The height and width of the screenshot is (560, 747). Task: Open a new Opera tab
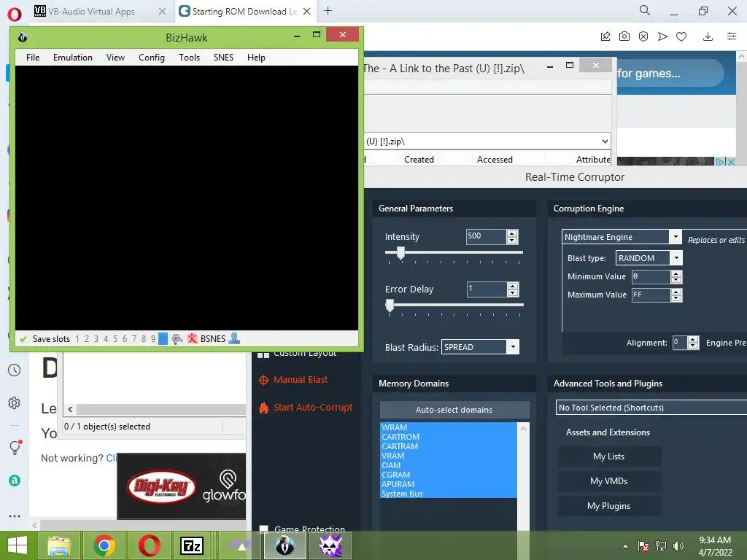[x=328, y=10]
